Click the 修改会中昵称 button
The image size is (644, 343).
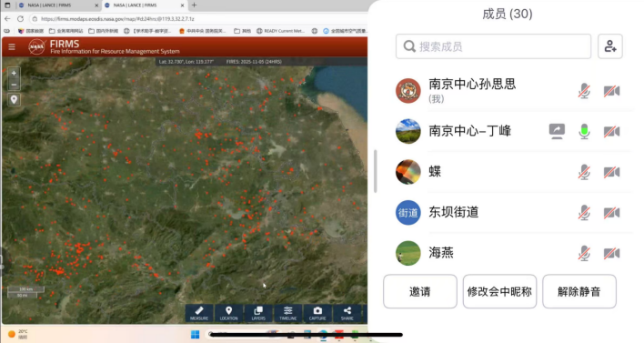click(x=499, y=291)
